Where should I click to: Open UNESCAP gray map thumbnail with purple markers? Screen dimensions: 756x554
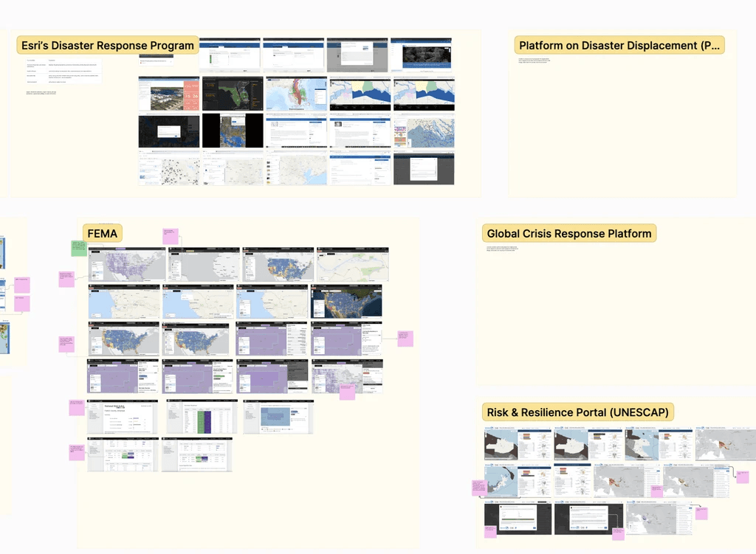coord(659,517)
